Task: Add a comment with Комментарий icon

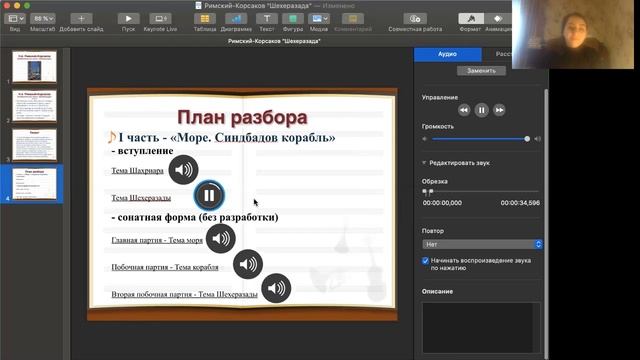Action: pos(353,19)
